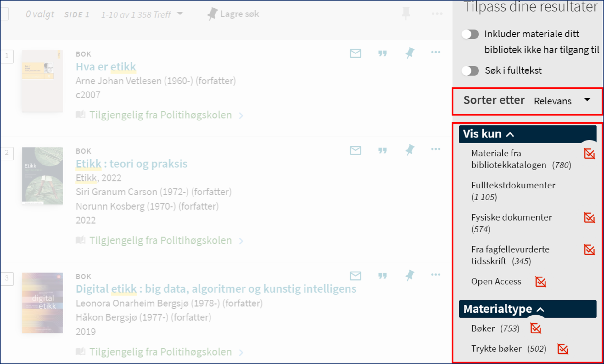Select result number 1 checkbox
This screenshot has height=364, width=604.
[7, 56]
